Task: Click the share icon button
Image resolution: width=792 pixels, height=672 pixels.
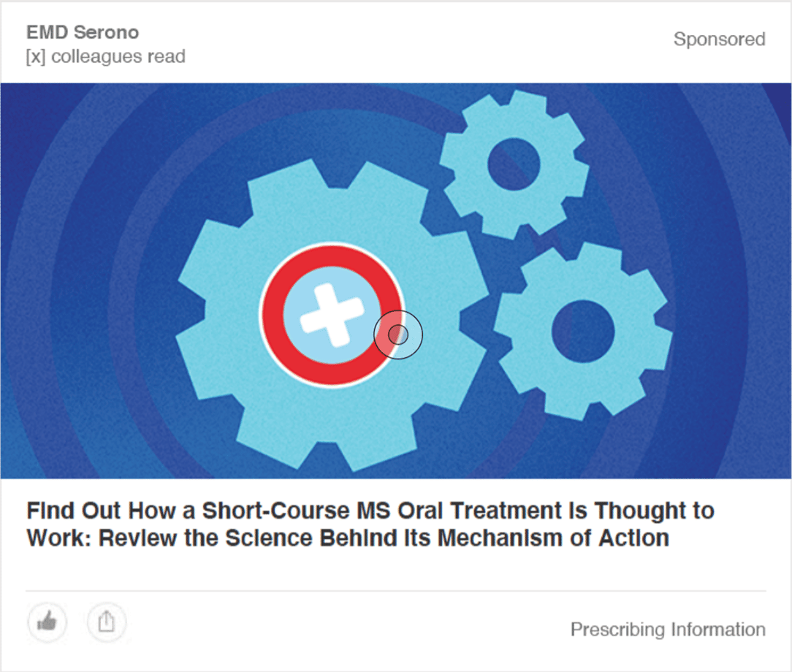Action: click(x=107, y=622)
